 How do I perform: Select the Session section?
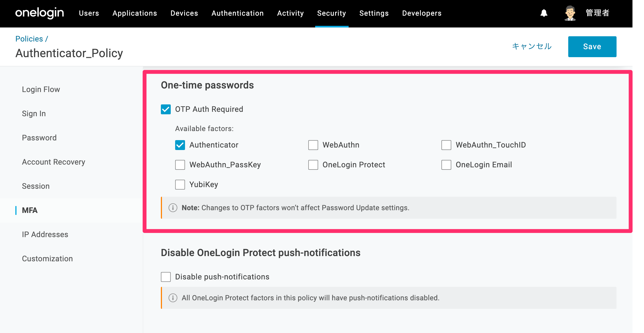tap(36, 186)
